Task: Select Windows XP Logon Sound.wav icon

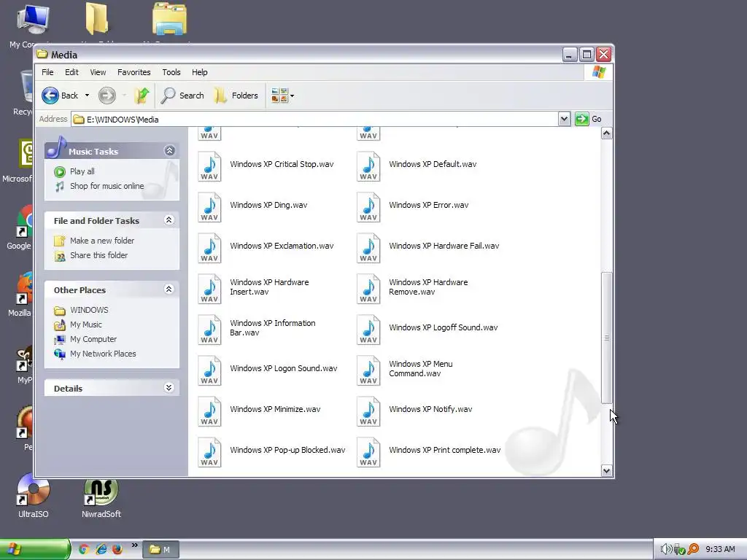Action: 209,370
